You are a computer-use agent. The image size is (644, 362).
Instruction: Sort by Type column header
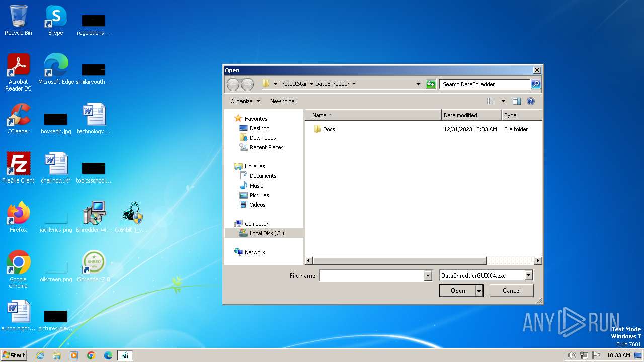[x=522, y=115]
